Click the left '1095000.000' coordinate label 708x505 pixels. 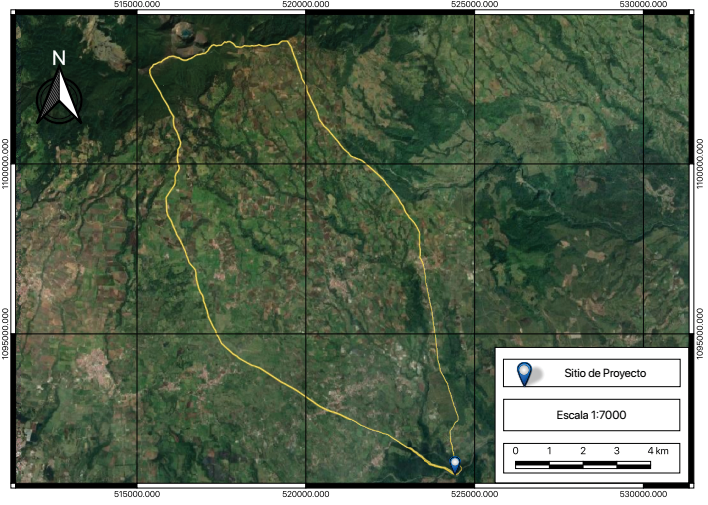(5, 334)
